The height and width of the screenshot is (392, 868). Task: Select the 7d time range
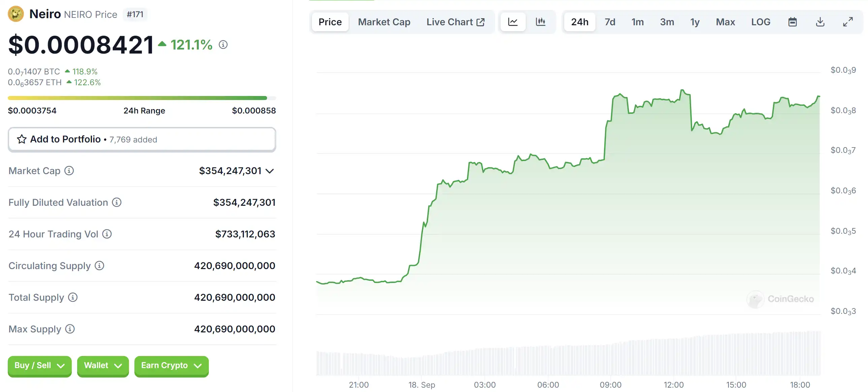click(x=610, y=22)
